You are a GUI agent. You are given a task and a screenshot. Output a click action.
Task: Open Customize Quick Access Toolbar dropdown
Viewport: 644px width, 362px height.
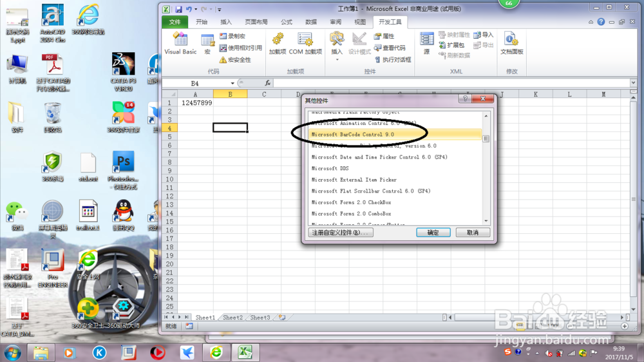coord(220,10)
